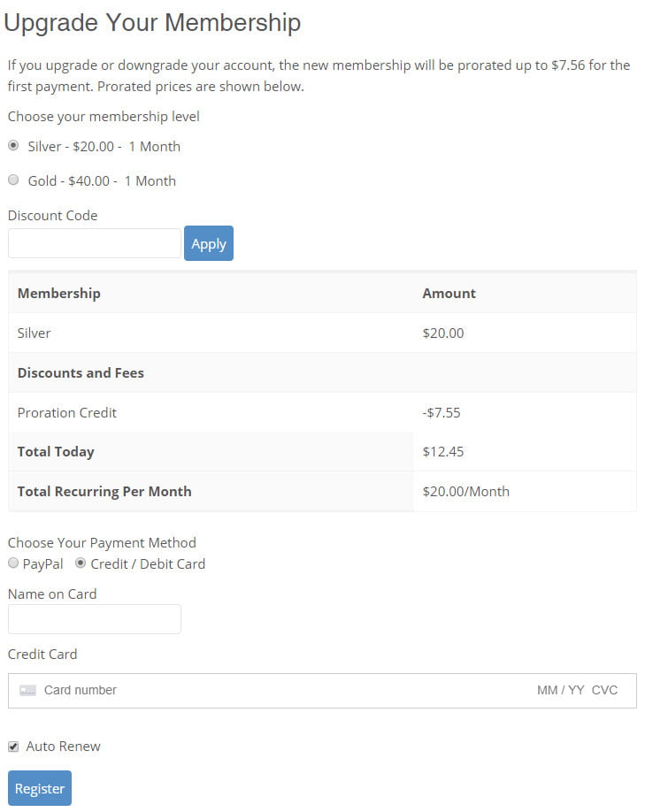Click the Total Today amount $12.45

pos(442,451)
